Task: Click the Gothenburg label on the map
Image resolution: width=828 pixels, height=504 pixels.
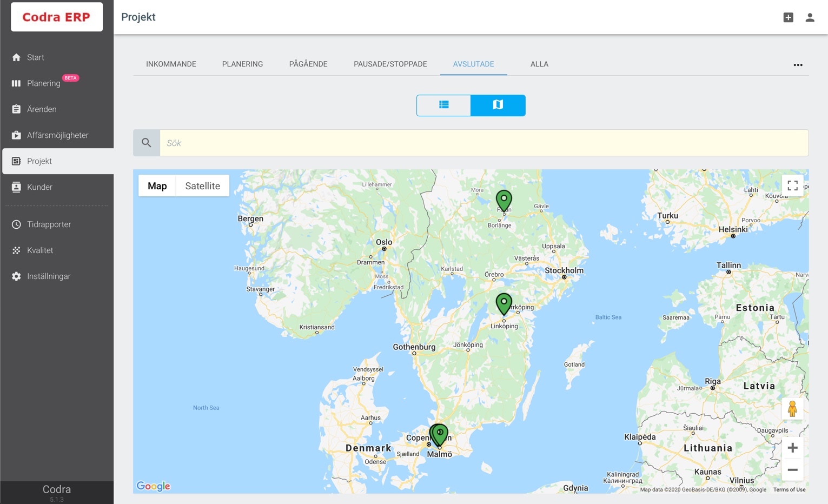Action: click(x=414, y=347)
